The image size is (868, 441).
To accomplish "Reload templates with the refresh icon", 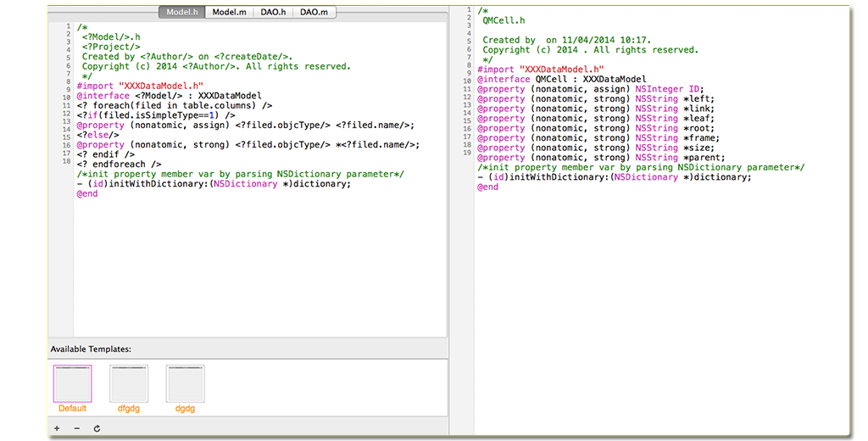I will point(97,428).
